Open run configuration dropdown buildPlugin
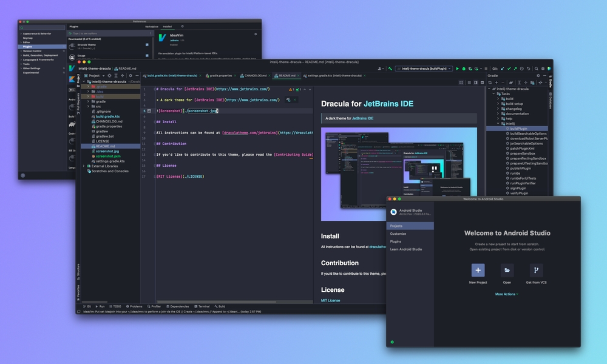The width and height of the screenshot is (607, 364). (424, 69)
